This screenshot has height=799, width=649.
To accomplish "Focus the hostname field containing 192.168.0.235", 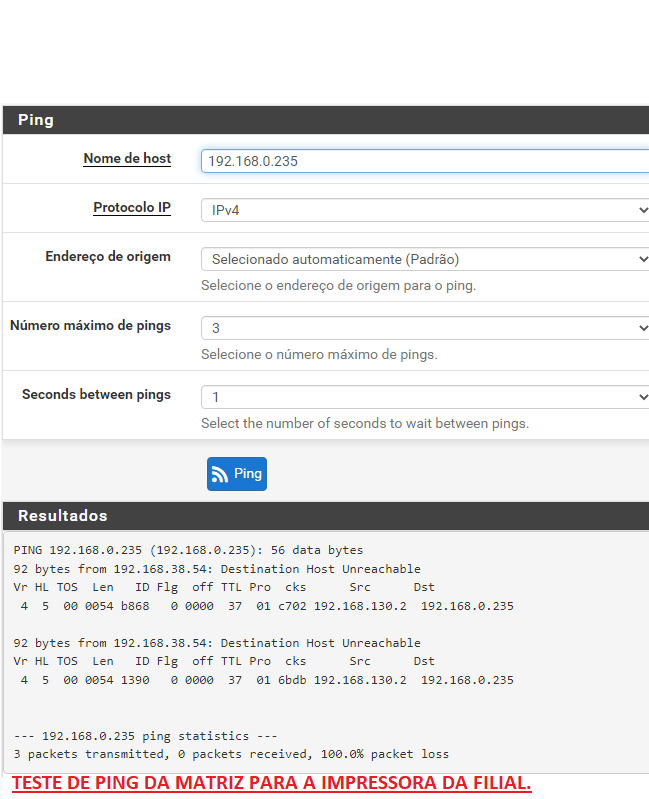I will pos(425,161).
